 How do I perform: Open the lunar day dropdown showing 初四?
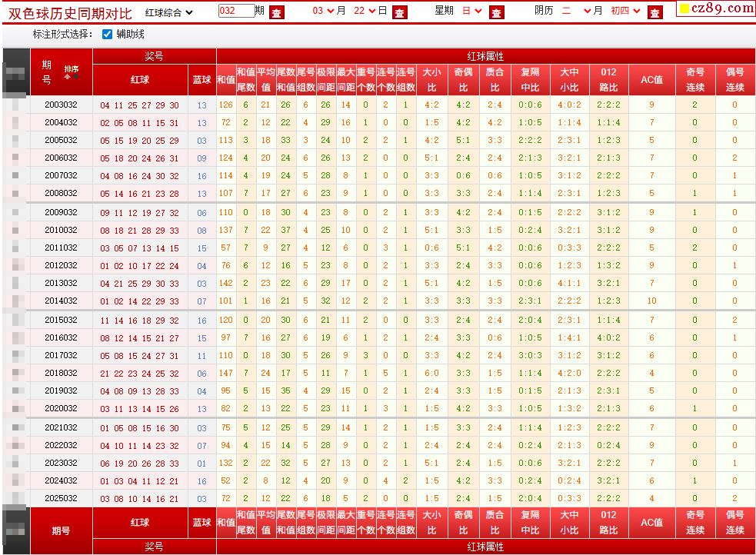[x=624, y=12]
